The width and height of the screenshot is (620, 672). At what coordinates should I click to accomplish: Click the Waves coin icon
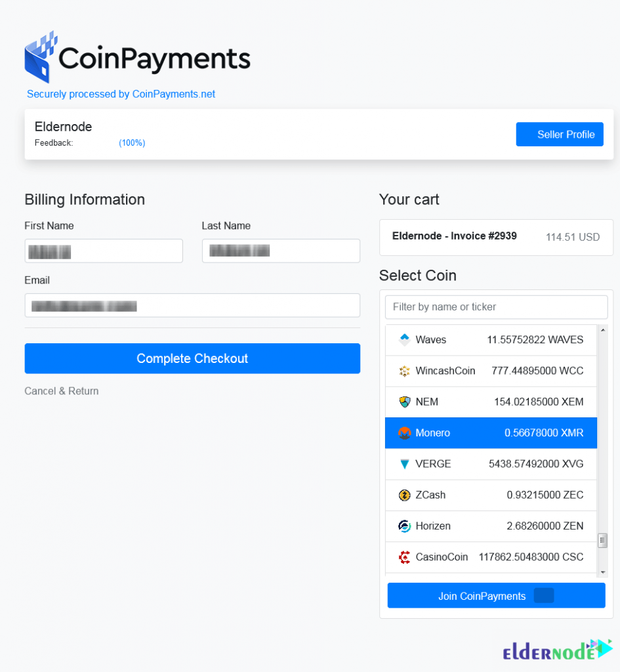pyautogui.click(x=405, y=339)
